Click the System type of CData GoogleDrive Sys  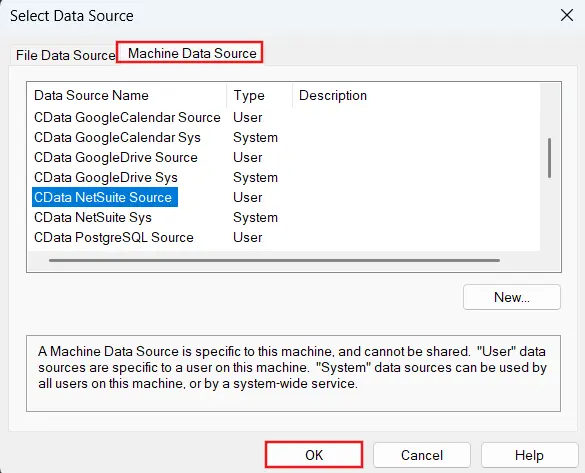(256, 178)
